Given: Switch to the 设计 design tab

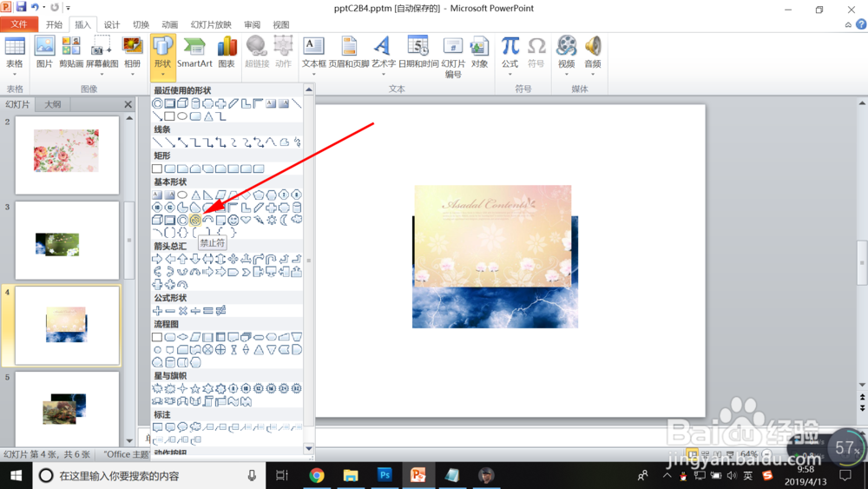Looking at the screenshot, I should click(112, 24).
